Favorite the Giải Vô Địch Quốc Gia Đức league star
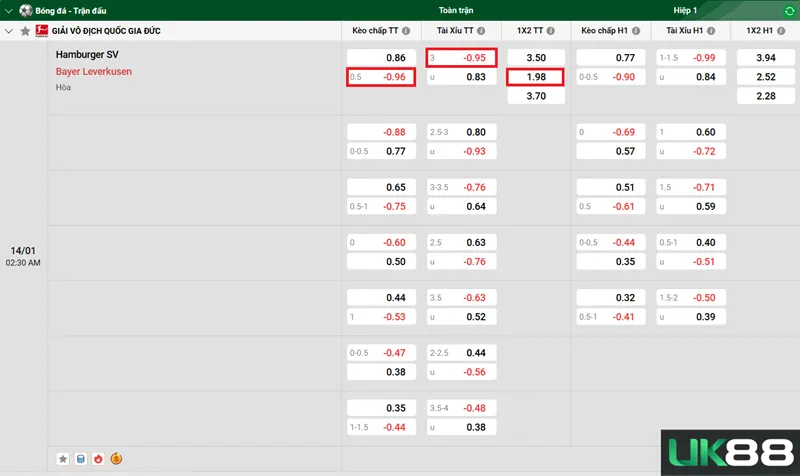The height and width of the screenshot is (476, 800). pos(25,31)
